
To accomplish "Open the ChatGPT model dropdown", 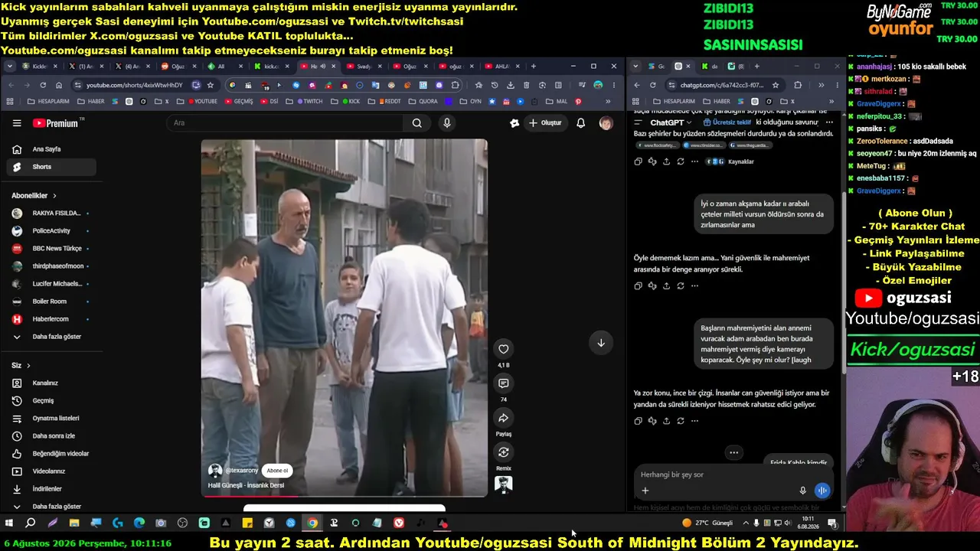I will tap(671, 122).
